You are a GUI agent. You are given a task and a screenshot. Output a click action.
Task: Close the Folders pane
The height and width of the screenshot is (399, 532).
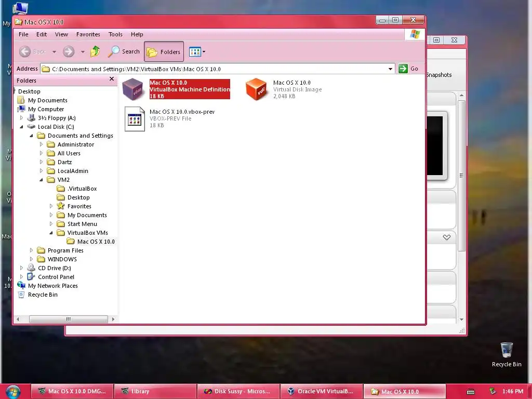pyautogui.click(x=112, y=79)
